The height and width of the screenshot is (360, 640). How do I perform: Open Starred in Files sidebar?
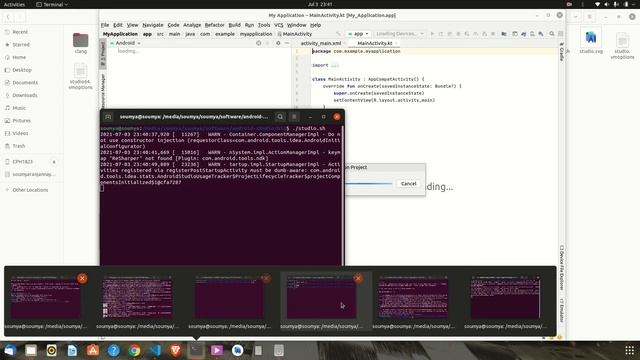coord(21,44)
